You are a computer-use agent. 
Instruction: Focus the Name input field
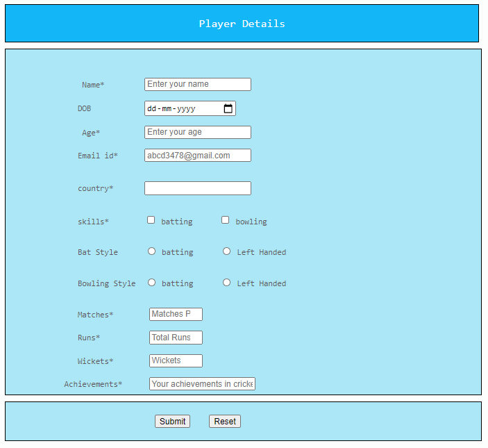pos(198,84)
